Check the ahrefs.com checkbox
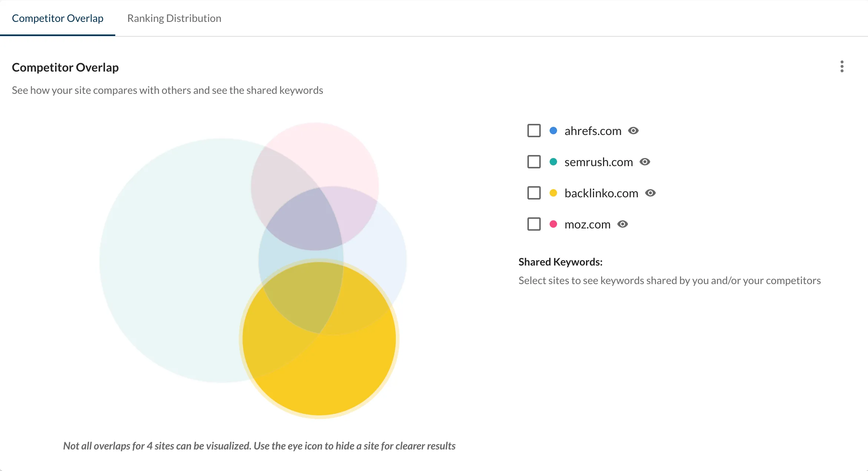Screen dimensions: 868x471 [x=534, y=131]
